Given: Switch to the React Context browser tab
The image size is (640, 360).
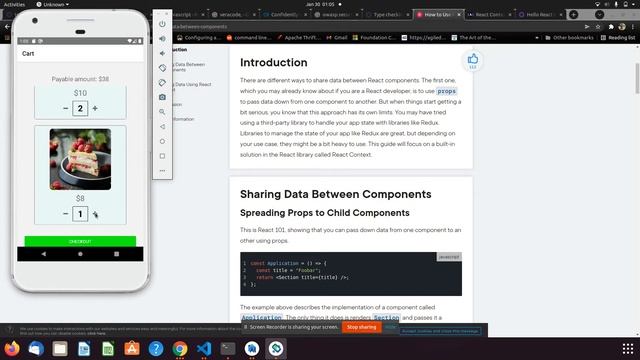Looking at the screenshot, I should point(489,14).
